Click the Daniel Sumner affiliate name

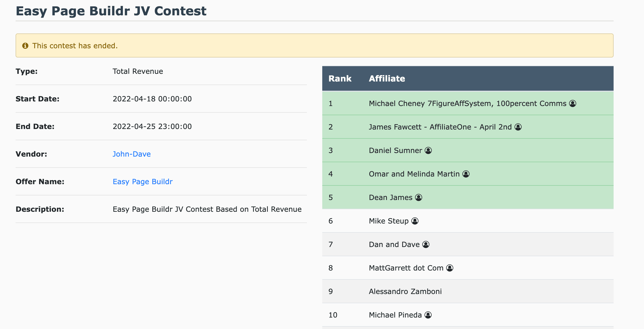pos(395,150)
